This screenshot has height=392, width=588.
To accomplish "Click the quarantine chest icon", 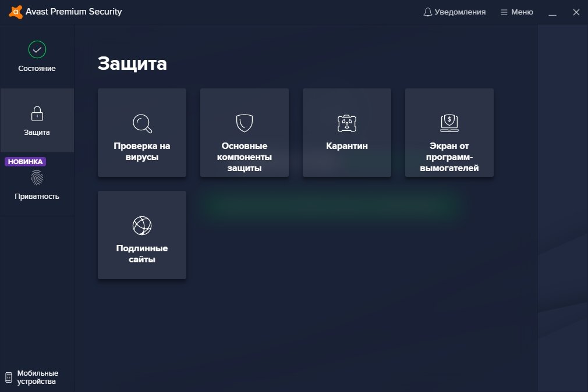I will [347, 123].
